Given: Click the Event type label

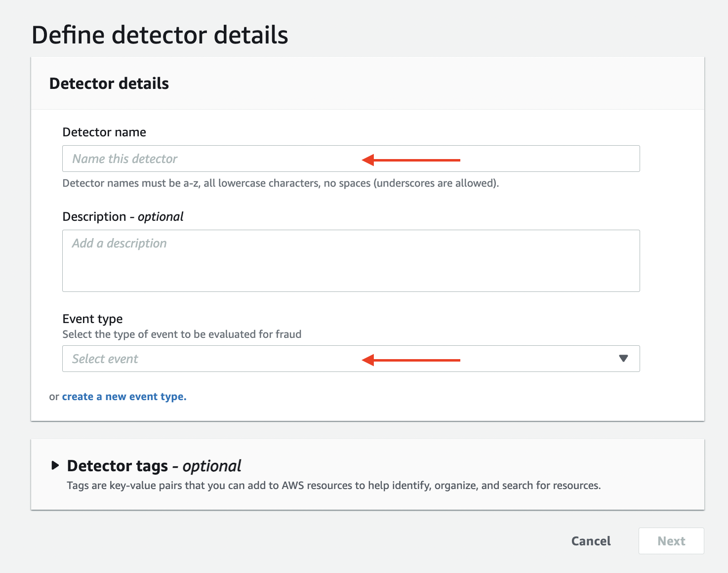Looking at the screenshot, I should (x=92, y=319).
